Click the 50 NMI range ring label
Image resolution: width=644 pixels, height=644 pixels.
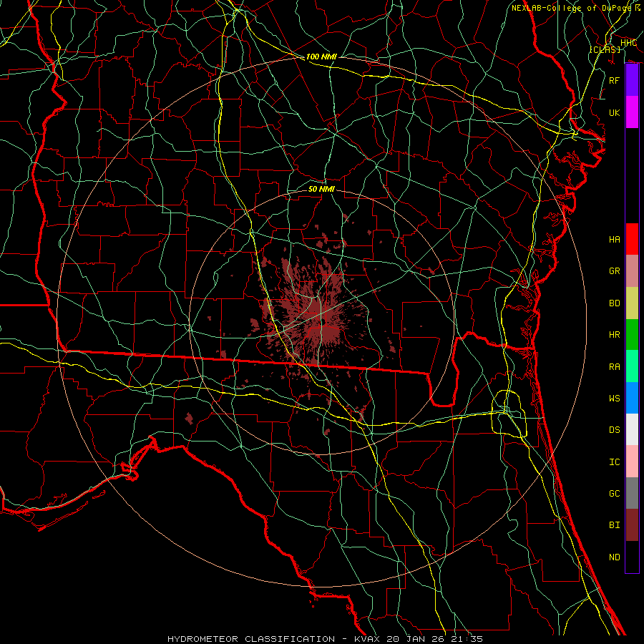(x=321, y=189)
